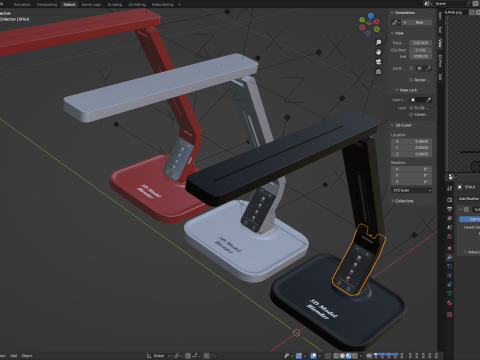Open the Texture properties tab icon
Screen dimensions: 480x360
click(449, 314)
